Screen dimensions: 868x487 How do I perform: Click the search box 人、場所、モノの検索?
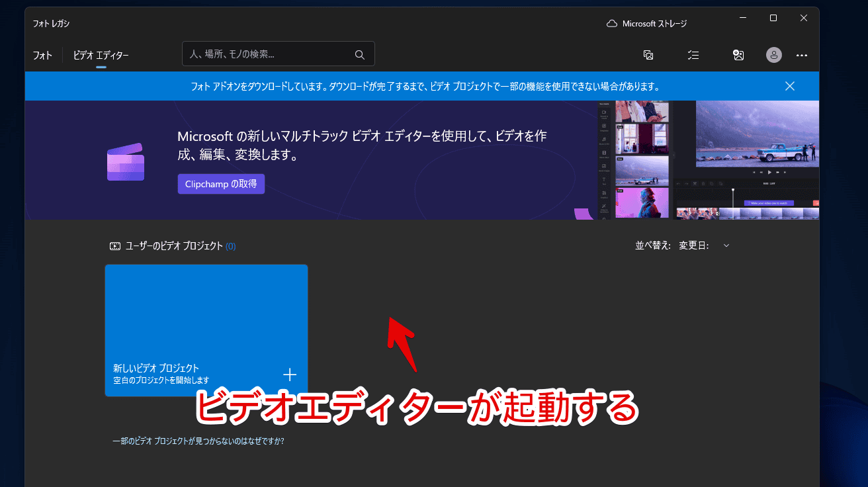point(279,54)
